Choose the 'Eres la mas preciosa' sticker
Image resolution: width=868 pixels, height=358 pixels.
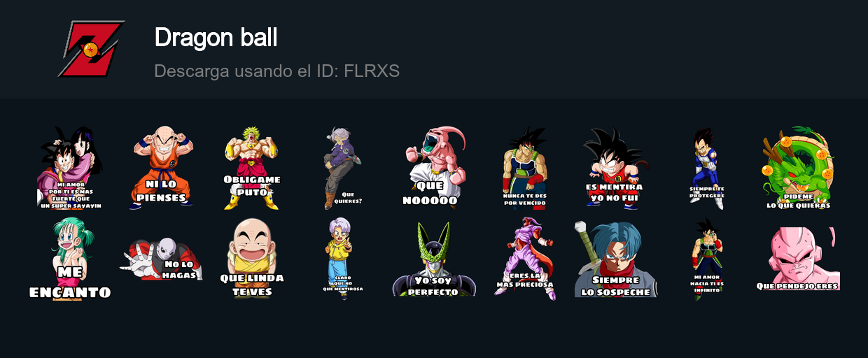[x=525, y=259]
